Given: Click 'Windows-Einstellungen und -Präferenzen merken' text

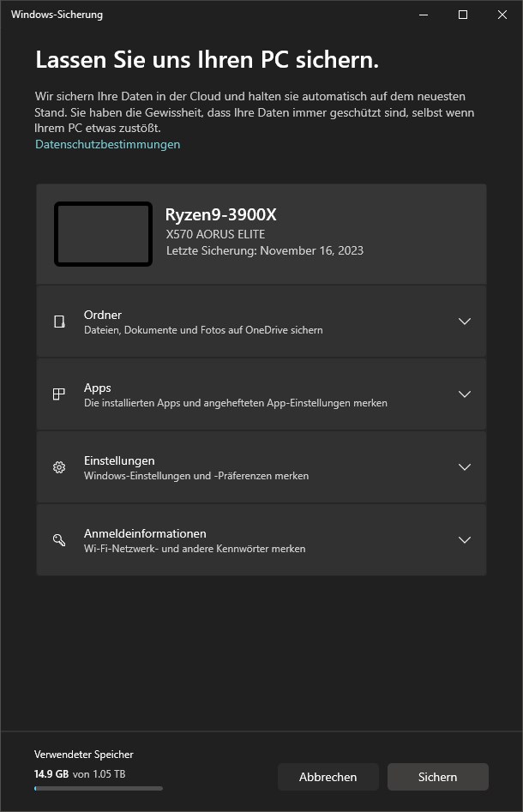Looking at the screenshot, I should 196,475.
